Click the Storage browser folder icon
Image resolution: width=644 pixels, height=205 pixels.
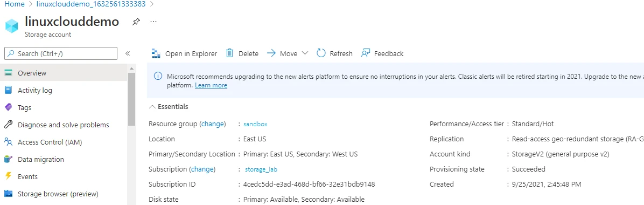(x=8, y=194)
